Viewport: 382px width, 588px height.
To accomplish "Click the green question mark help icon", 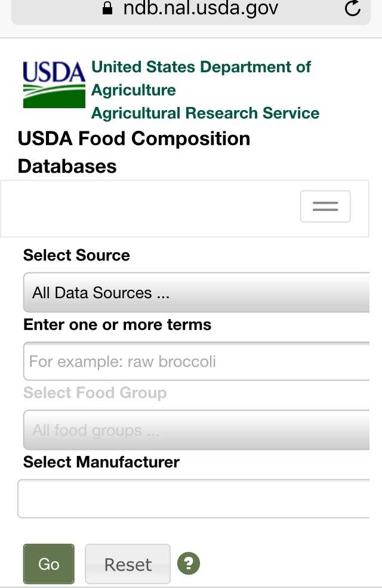I will pyautogui.click(x=189, y=563).
